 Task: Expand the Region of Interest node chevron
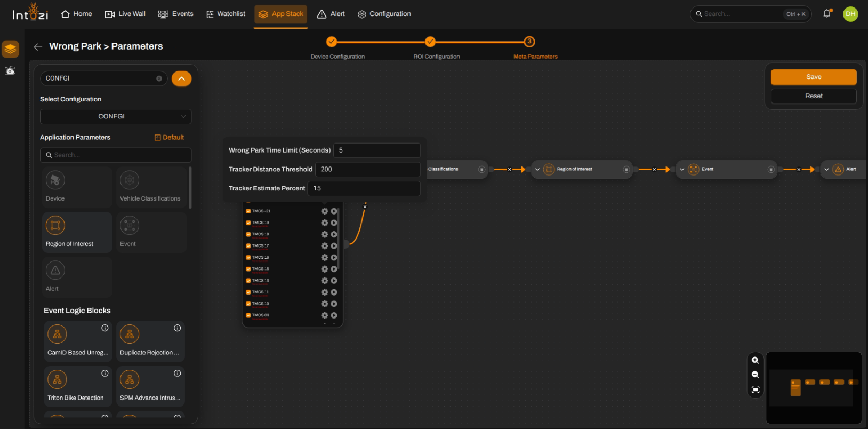pos(537,170)
